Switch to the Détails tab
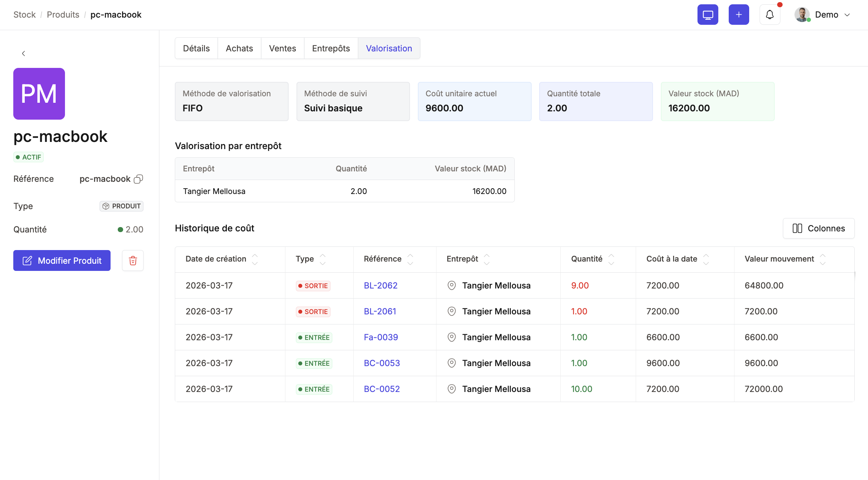This screenshot has height=480, width=868. (196, 48)
